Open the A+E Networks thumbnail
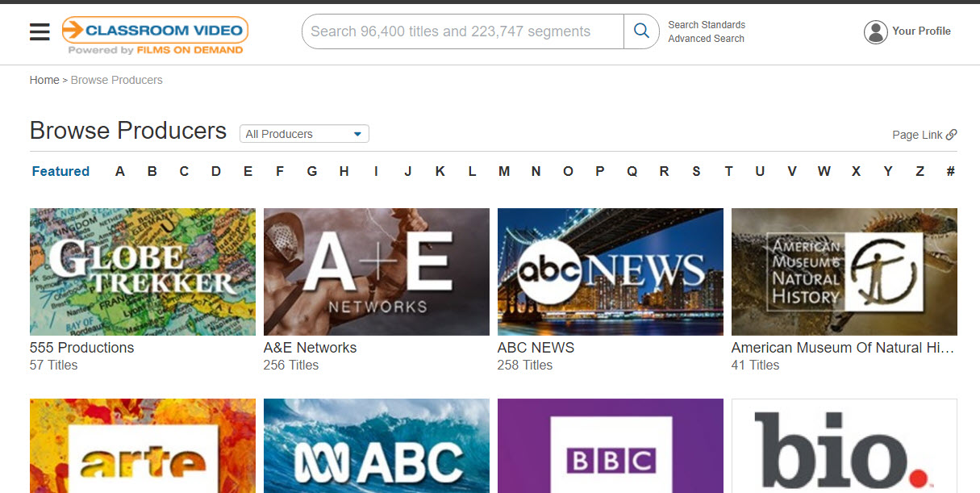The width and height of the screenshot is (980, 493). point(377,272)
